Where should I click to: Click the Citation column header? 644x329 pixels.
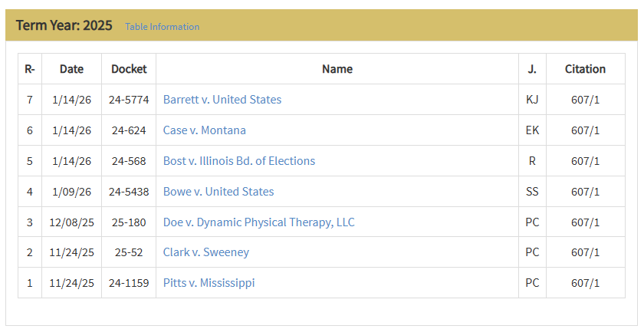pyautogui.click(x=585, y=69)
